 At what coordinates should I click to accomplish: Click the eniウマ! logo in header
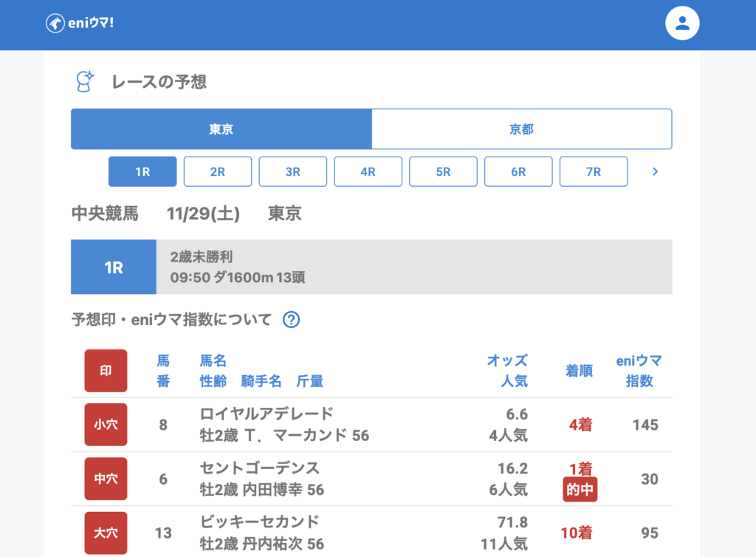[80, 24]
